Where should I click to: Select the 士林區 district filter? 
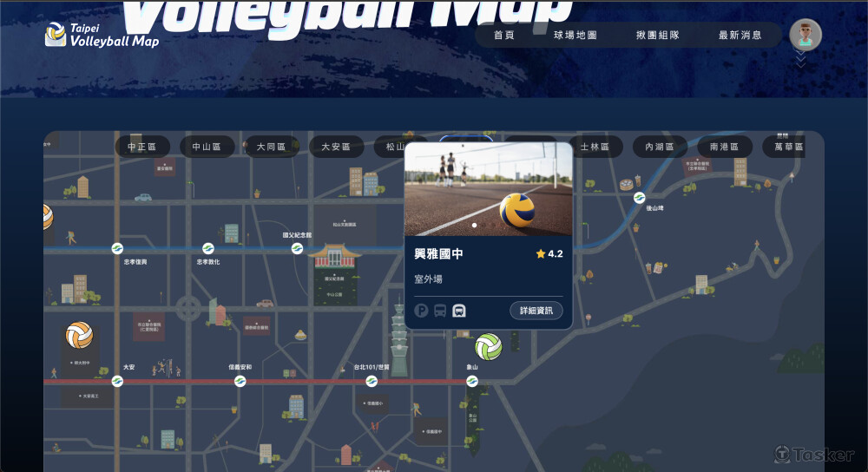[595, 147]
